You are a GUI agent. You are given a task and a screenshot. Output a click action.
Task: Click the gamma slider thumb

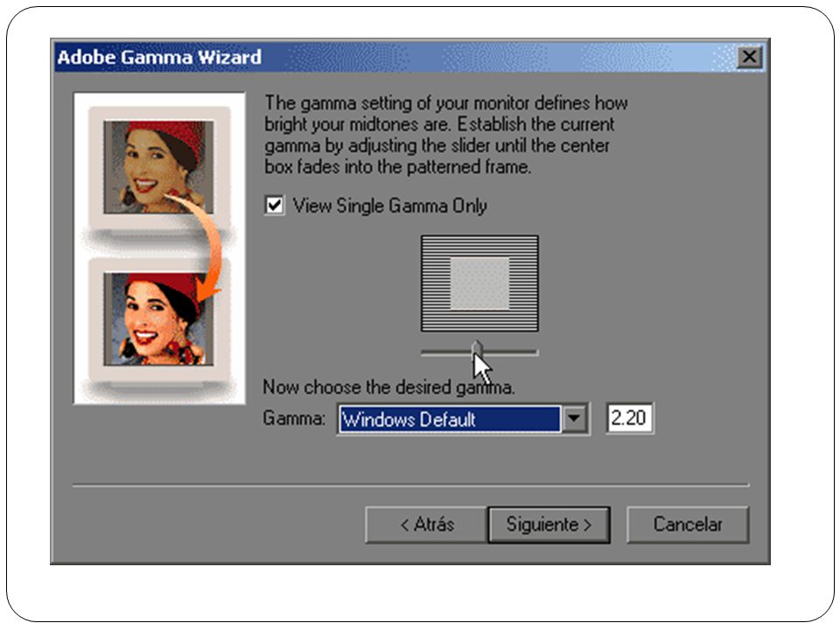click(x=478, y=351)
